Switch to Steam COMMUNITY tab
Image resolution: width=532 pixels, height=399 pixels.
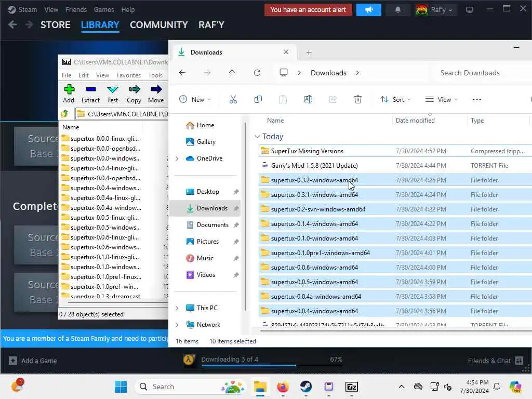159,25
